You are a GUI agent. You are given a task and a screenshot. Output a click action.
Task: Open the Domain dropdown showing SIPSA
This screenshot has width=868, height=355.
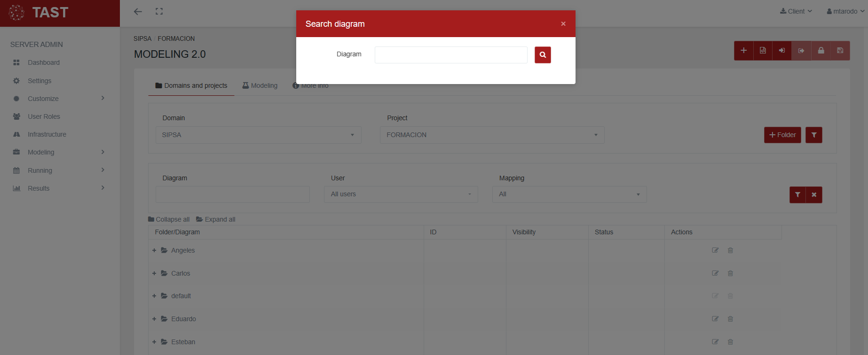click(x=258, y=135)
